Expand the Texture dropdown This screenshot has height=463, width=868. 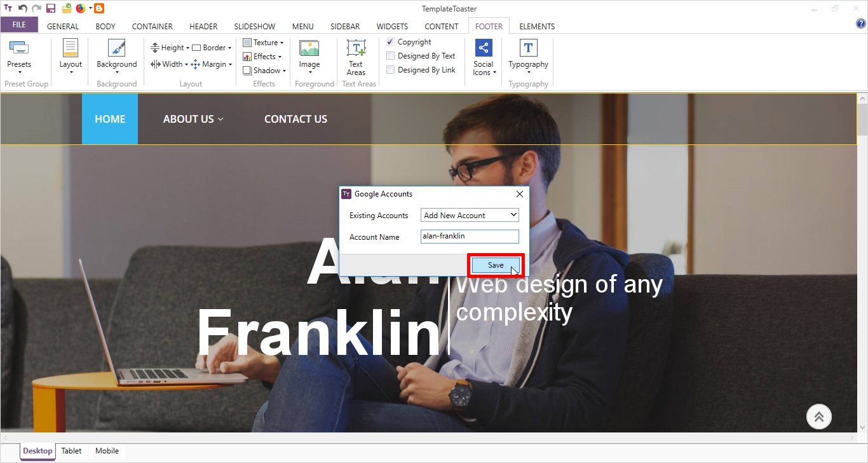264,43
